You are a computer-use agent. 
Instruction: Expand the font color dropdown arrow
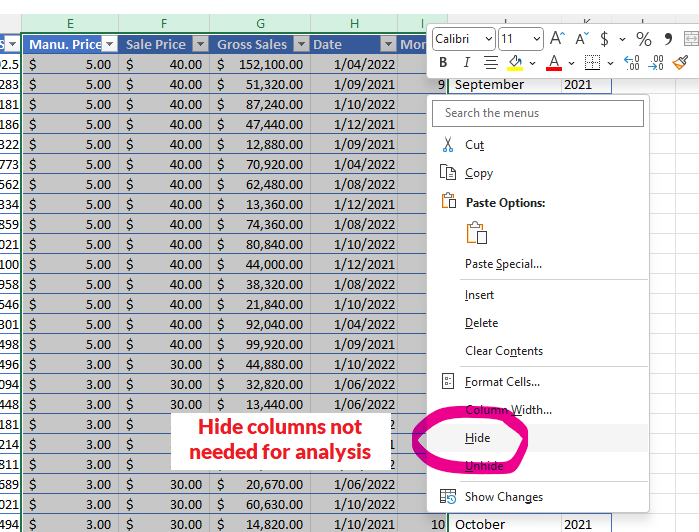click(570, 63)
